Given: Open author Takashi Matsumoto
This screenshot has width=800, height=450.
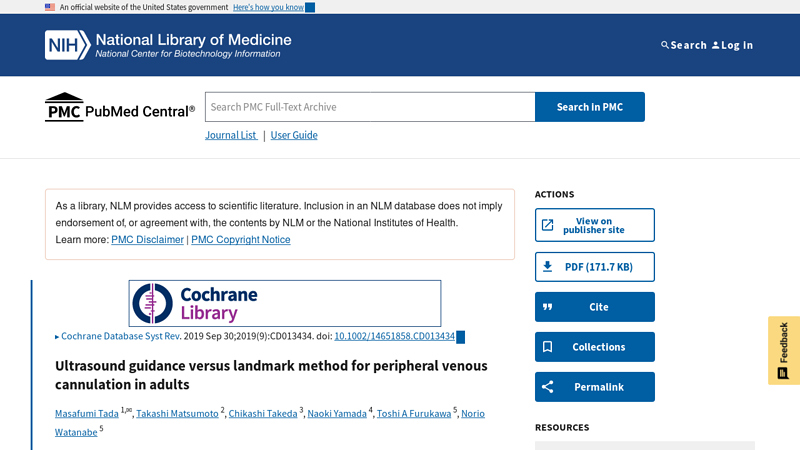Looking at the screenshot, I should (x=177, y=414).
